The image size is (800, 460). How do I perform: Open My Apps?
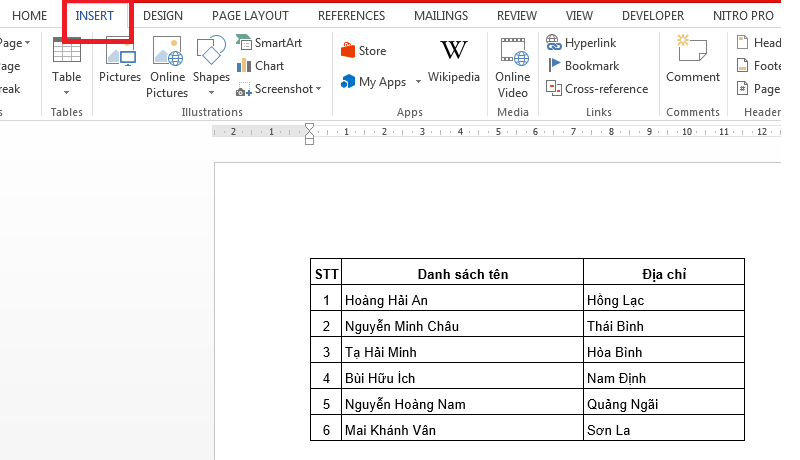coord(374,82)
